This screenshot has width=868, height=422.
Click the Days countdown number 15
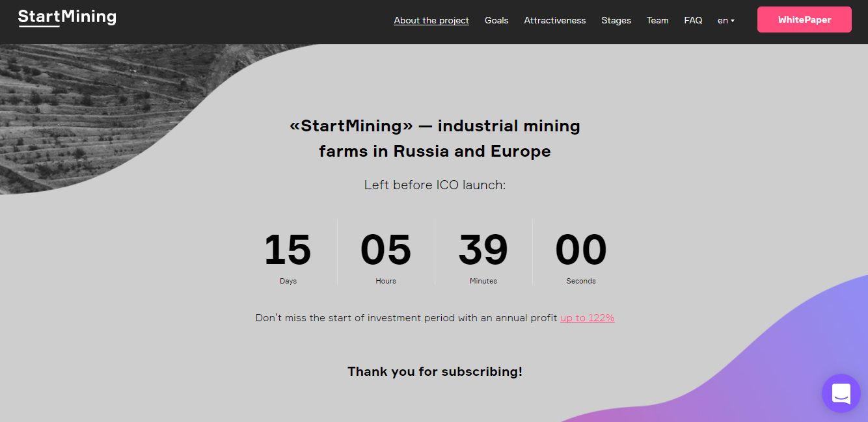click(x=288, y=250)
